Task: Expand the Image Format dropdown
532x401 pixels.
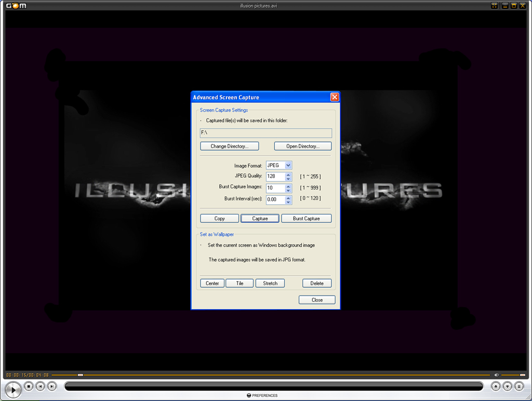Action: [x=288, y=165]
